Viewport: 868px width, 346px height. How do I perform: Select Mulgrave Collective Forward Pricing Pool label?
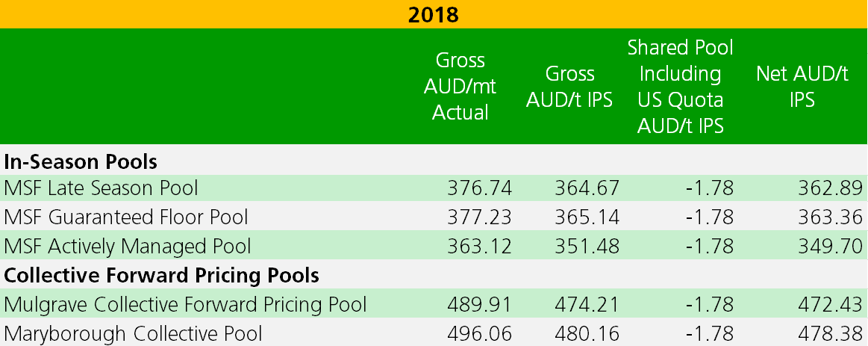185,304
